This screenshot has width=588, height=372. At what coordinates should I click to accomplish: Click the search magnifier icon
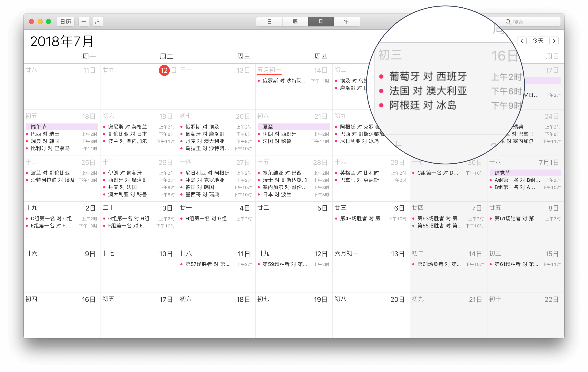[x=508, y=22]
